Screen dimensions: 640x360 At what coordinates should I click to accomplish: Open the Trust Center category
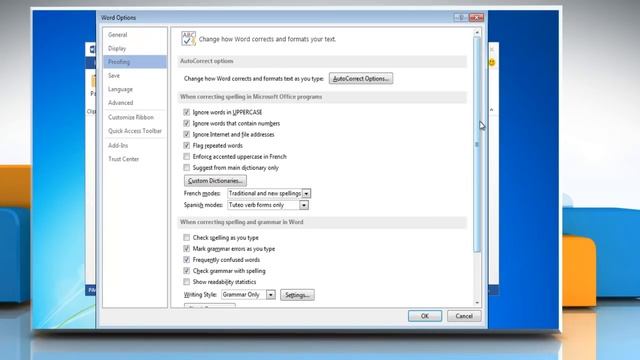tap(123, 159)
